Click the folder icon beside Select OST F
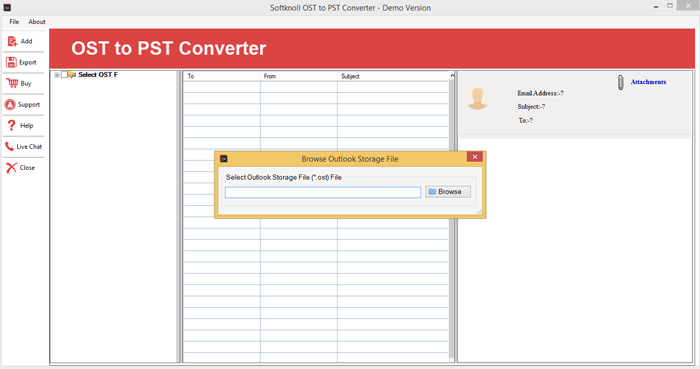 [x=72, y=75]
